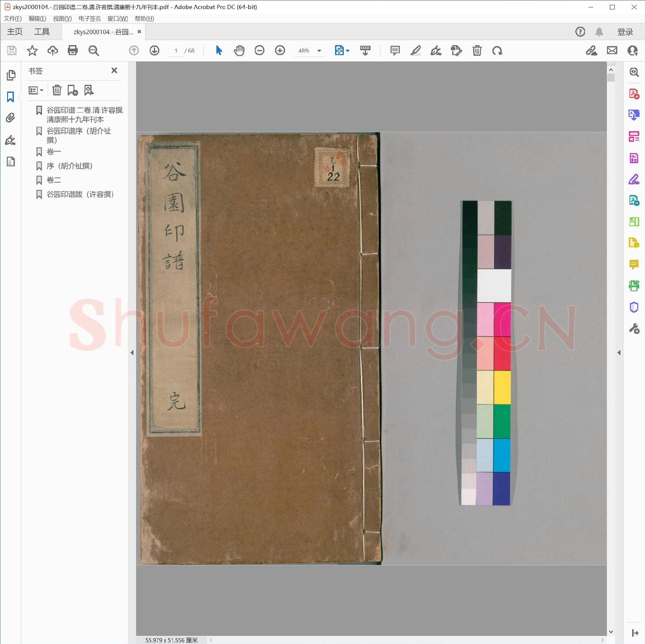The height and width of the screenshot is (644, 645).
Task: Click the Selection arrow tool
Action: 219,51
